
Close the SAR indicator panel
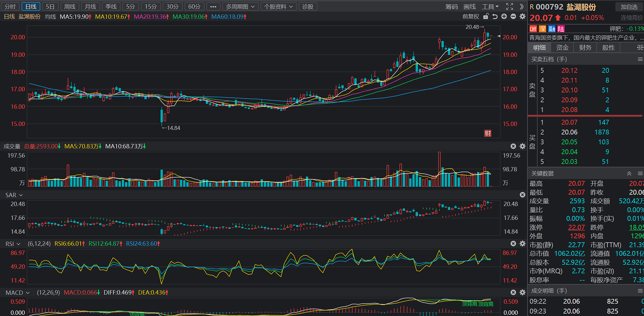(522, 195)
